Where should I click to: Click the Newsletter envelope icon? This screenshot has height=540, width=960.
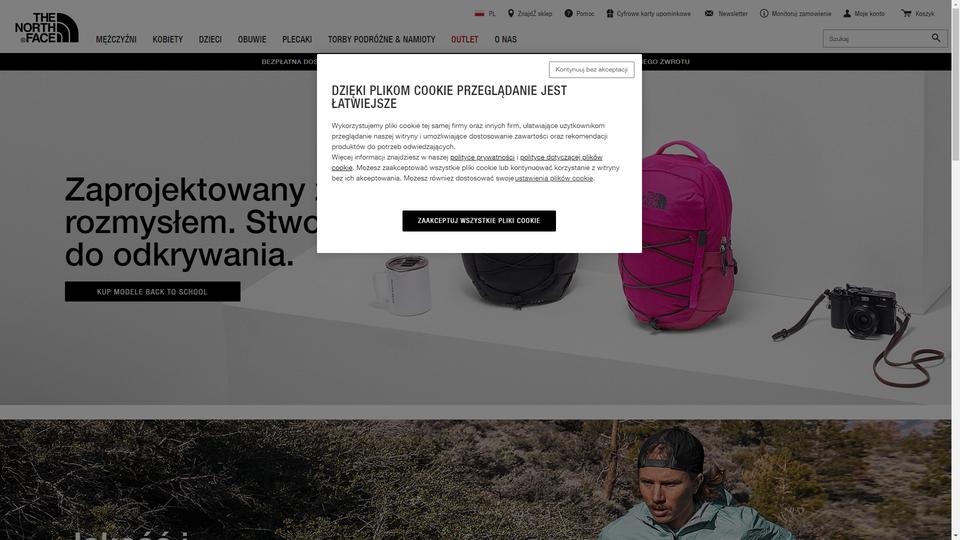(709, 13)
